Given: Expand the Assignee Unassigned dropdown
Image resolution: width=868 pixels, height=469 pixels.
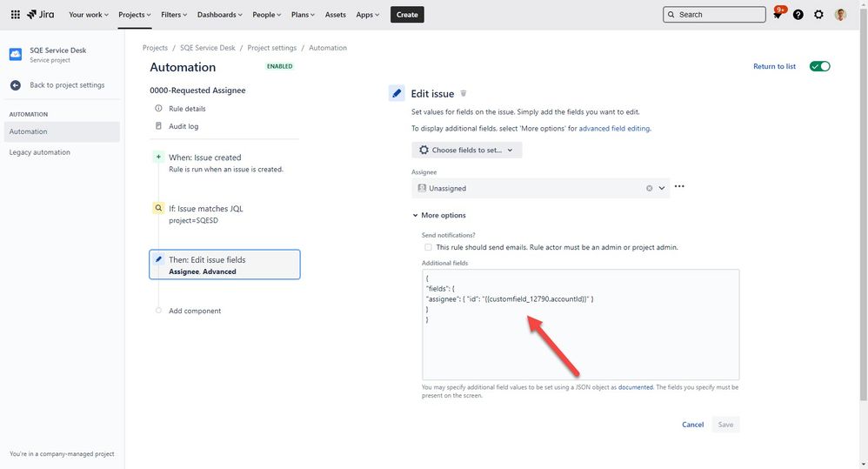Looking at the screenshot, I should pos(662,188).
